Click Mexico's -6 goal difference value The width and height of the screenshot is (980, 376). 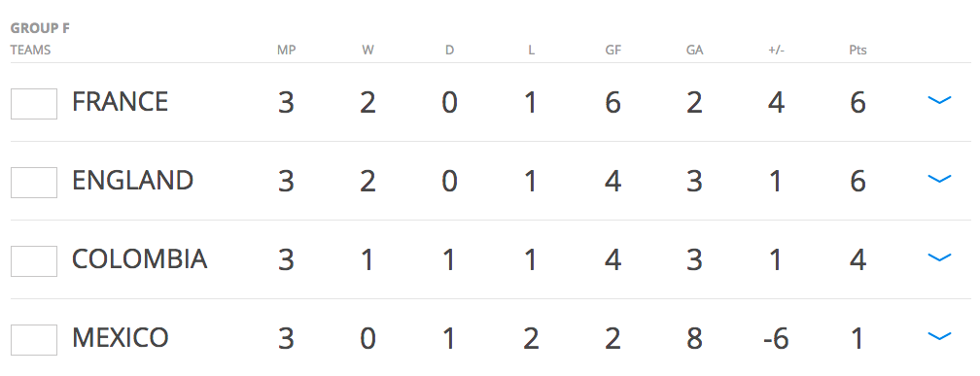coord(776,339)
